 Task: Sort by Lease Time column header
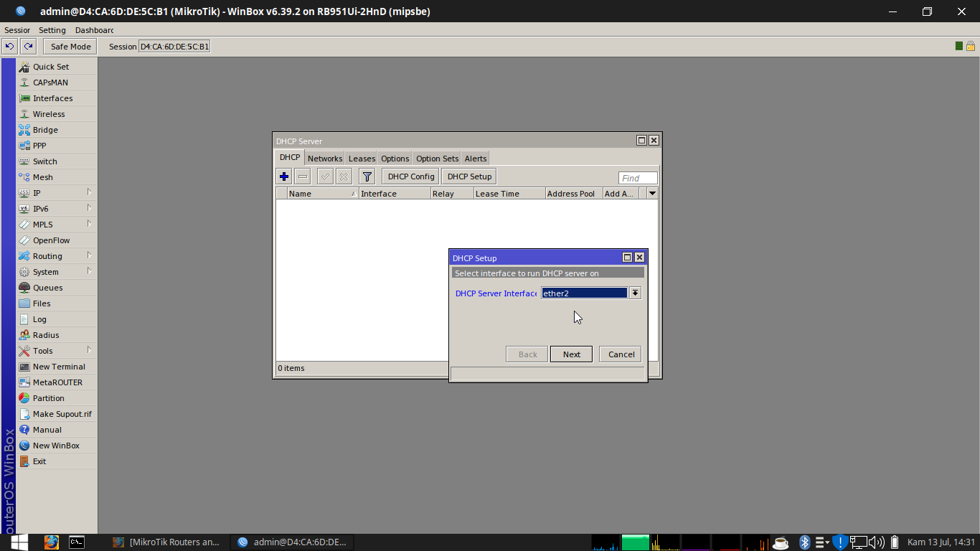[509, 194]
